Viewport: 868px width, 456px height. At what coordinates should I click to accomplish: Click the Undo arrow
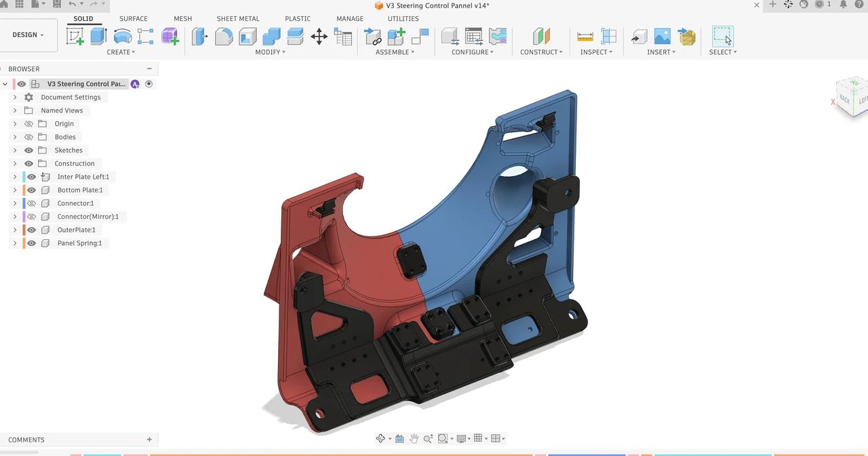tap(73, 4)
